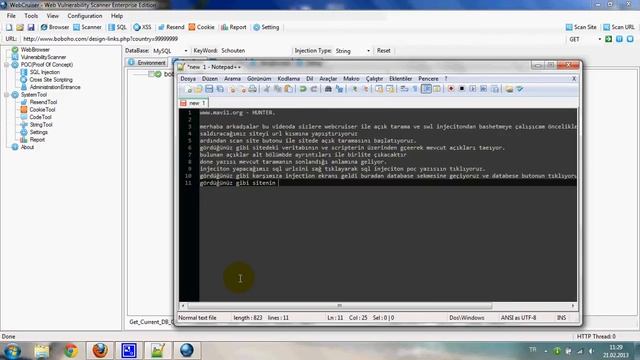Click Notepad++ record macro red icon

451,89
